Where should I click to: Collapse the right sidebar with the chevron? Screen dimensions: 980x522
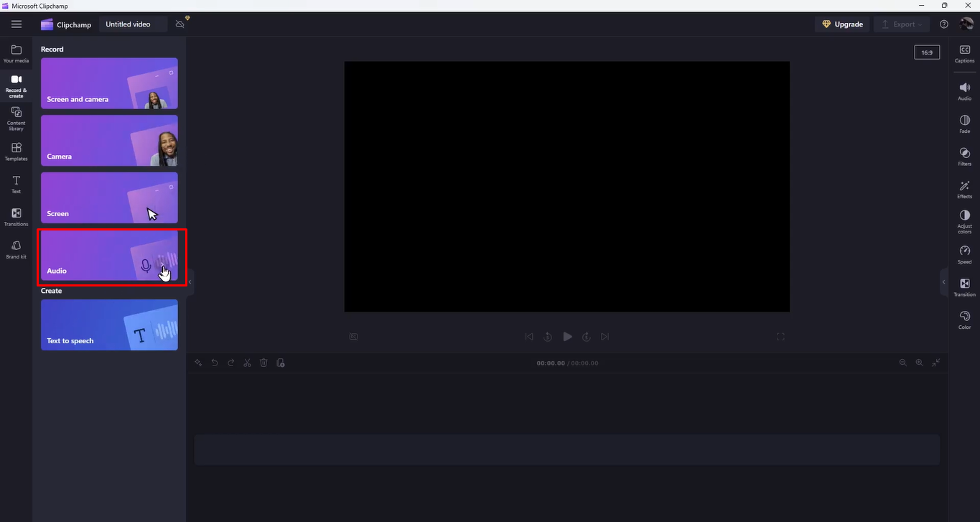pyautogui.click(x=943, y=282)
